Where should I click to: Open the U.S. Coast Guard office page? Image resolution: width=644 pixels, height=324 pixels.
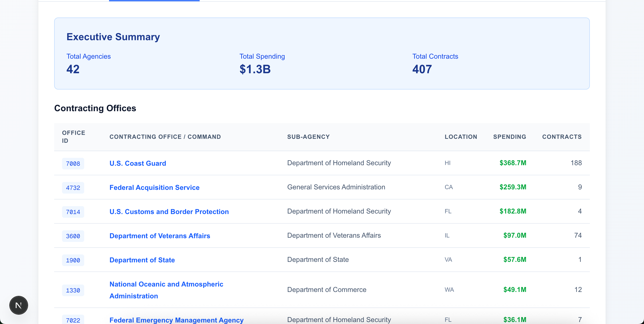pyautogui.click(x=138, y=163)
